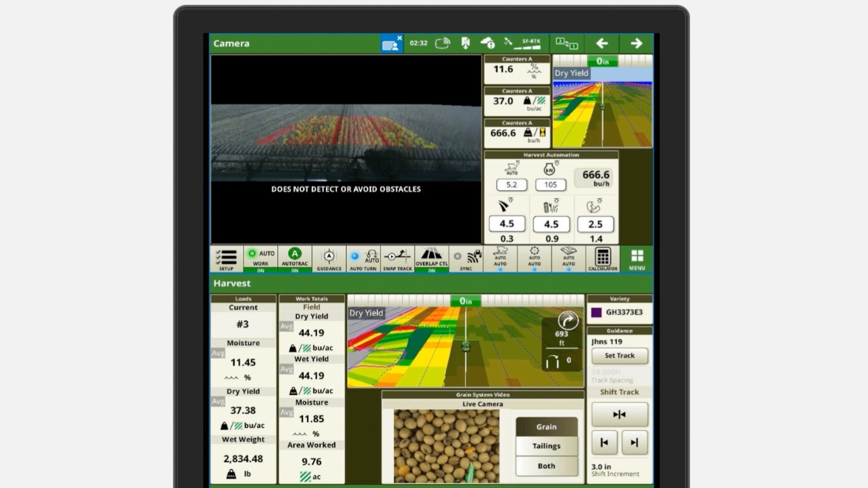This screenshot has width=868, height=488.
Task: Open the remote display access icon
Action: click(392, 43)
